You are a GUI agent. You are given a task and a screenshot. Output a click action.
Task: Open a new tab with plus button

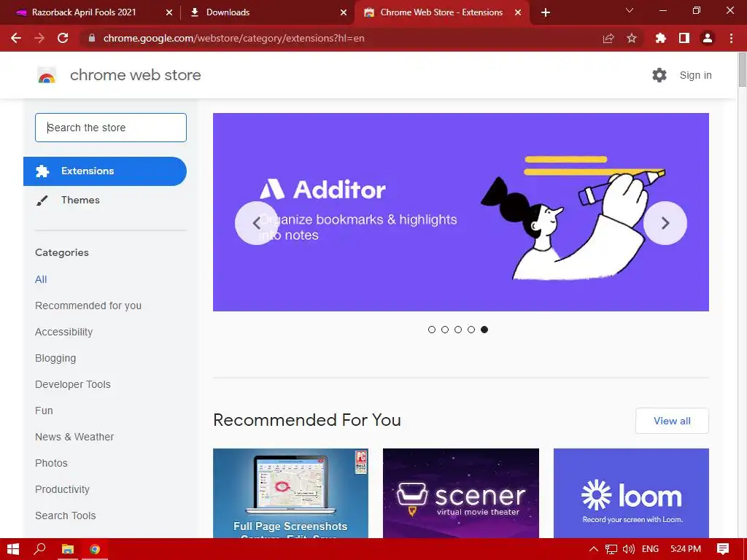pos(546,12)
